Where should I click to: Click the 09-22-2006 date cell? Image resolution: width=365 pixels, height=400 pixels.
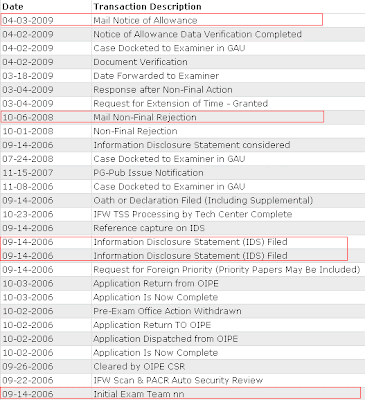(28, 380)
